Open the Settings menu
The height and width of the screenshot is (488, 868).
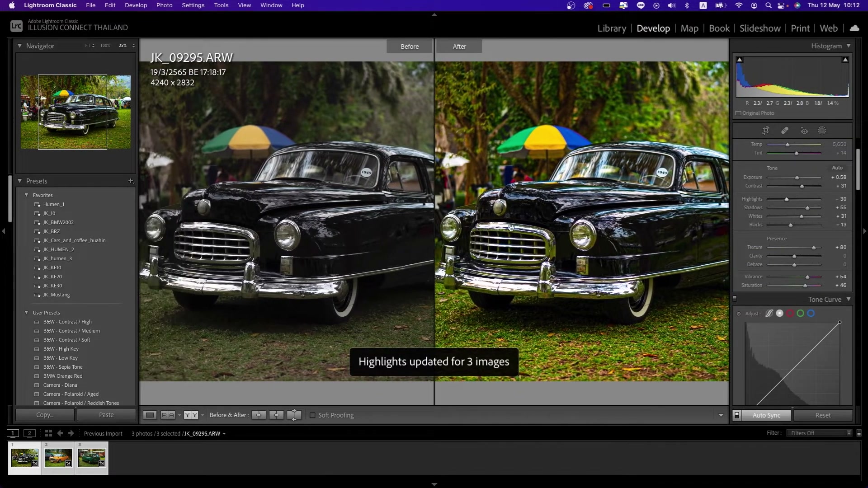point(193,5)
